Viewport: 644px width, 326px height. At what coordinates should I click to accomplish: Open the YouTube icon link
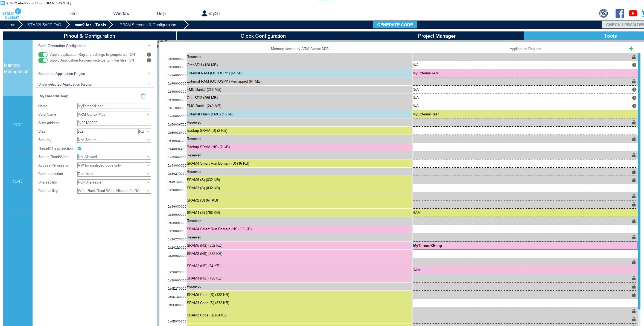tap(633, 13)
